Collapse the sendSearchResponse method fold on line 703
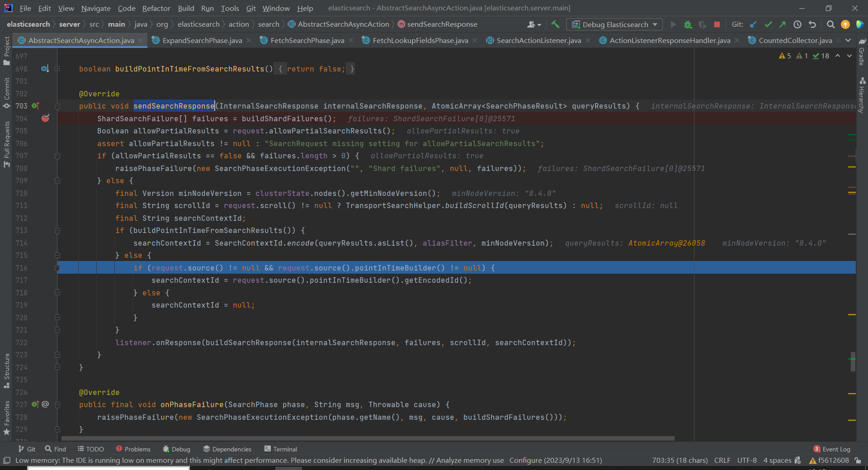This screenshot has height=470, width=868. point(57,106)
